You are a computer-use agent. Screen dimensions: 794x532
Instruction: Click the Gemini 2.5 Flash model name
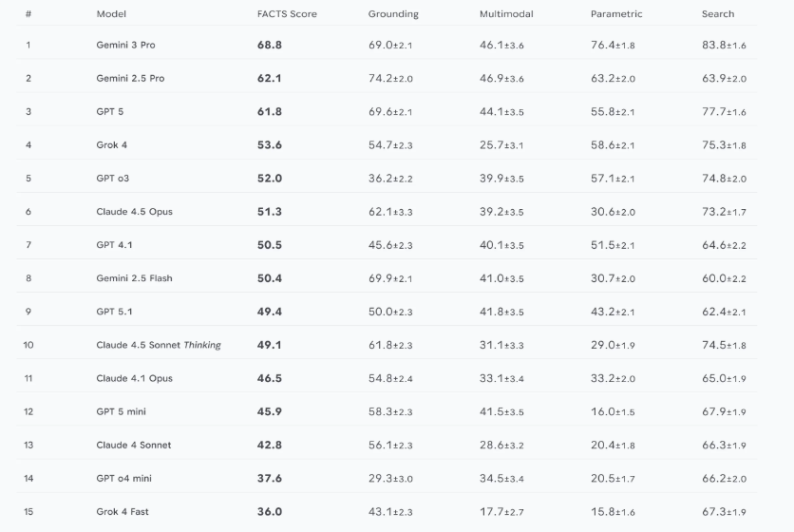coord(134,278)
